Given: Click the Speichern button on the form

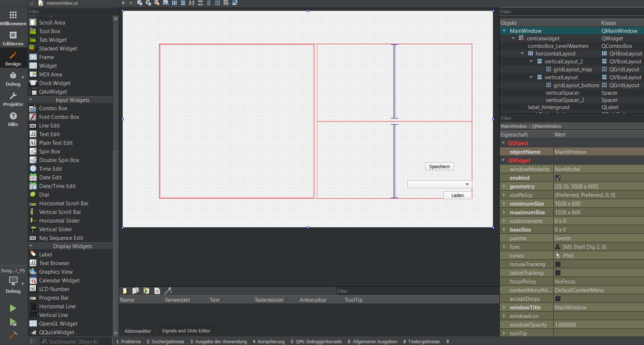Looking at the screenshot, I should click(x=439, y=166).
